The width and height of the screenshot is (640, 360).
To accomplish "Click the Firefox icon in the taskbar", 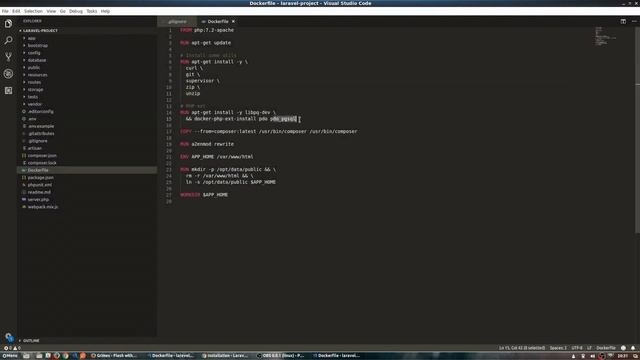I will (57, 356).
